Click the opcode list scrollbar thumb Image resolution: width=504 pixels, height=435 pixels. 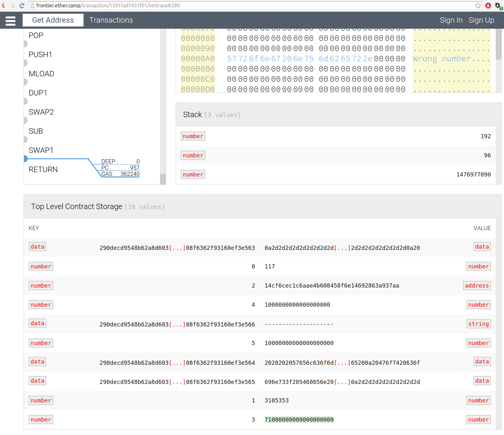163,179
